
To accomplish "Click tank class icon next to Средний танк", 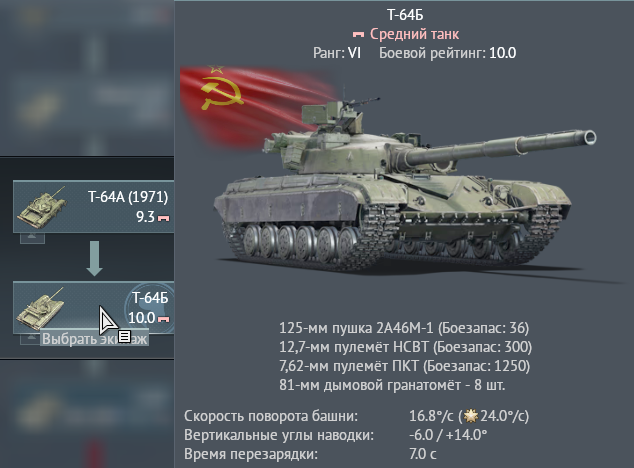I will [358, 34].
